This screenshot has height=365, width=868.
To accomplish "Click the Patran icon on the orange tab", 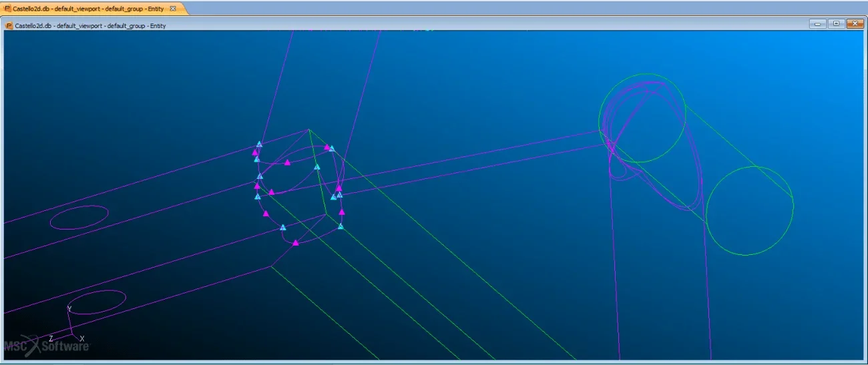I will coord(8,9).
